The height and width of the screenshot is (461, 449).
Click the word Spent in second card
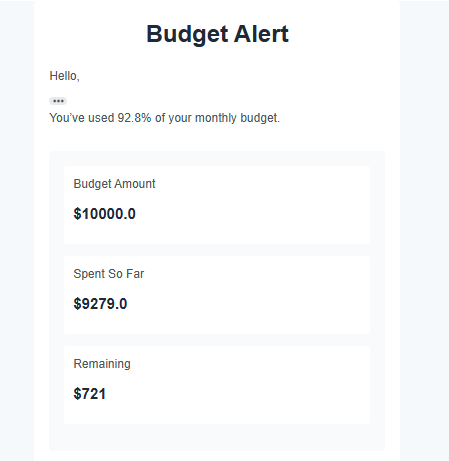point(88,274)
